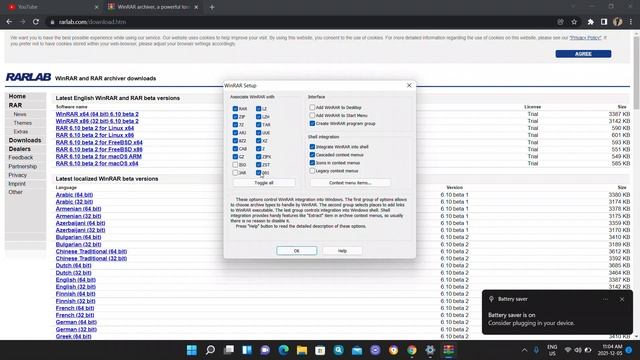Image resolution: width=640 pixels, height=360 pixels.
Task: Toggle Integrate WinRAR into shell
Action: coord(312,147)
